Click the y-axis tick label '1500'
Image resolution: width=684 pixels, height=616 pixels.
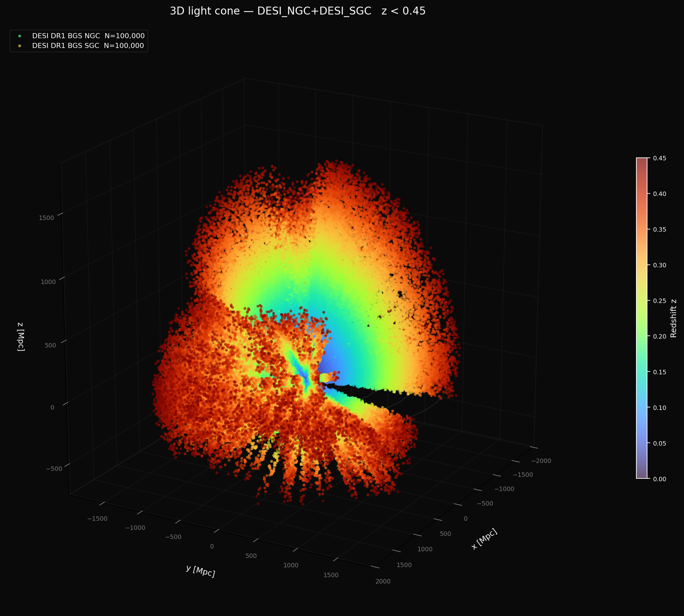pyautogui.click(x=331, y=575)
